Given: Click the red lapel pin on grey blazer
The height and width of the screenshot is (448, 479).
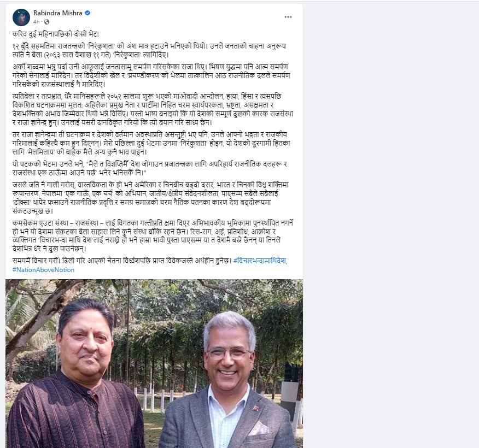Looking at the screenshot, I should point(256,408).
